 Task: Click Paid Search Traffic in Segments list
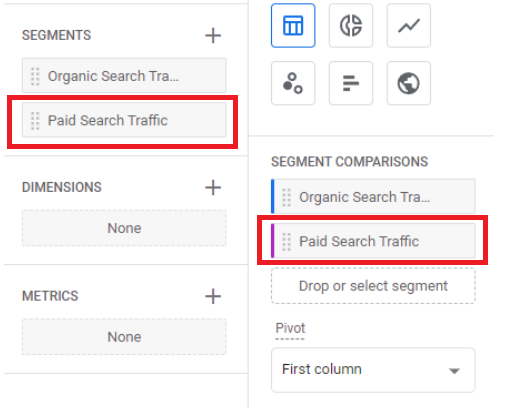(x=124, y=120)
